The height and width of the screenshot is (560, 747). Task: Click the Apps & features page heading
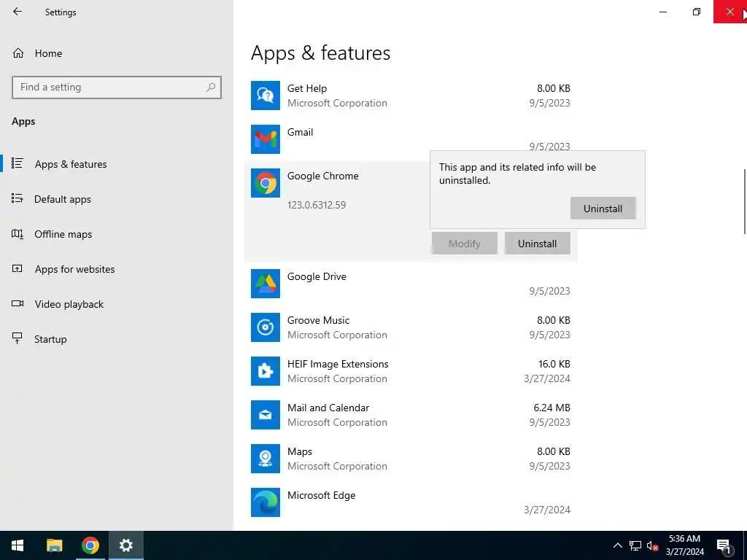pos(321,52)
